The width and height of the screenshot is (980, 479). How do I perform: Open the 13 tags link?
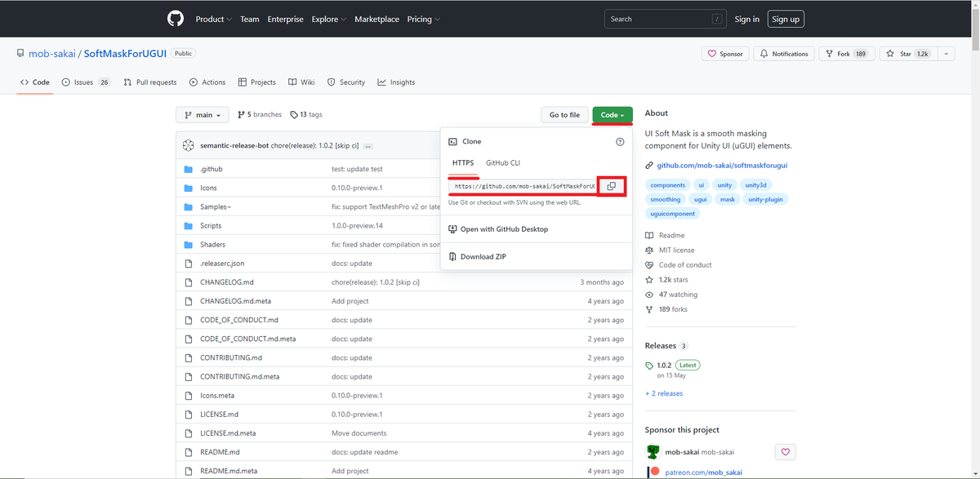pos(306,115)
